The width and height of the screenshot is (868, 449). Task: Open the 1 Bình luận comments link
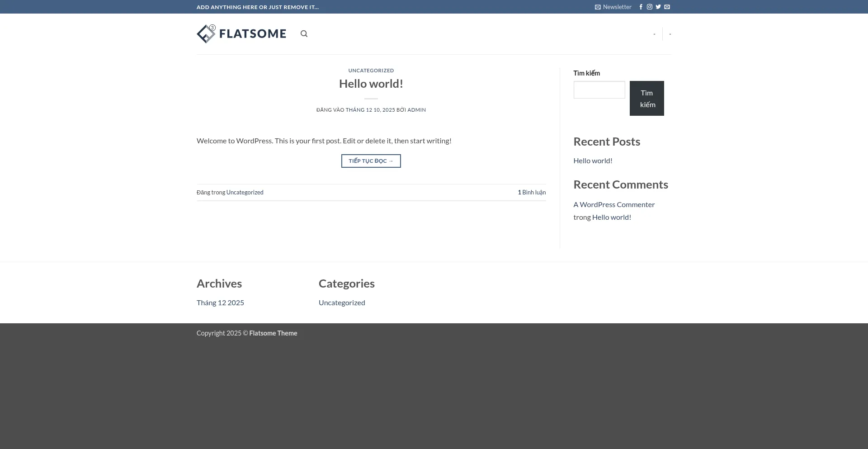coord(532,193)
